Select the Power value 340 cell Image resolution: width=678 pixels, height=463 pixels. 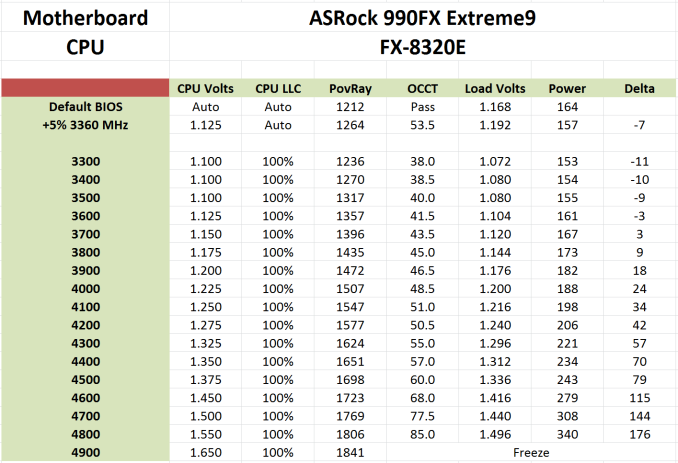(x=567, y=434)
